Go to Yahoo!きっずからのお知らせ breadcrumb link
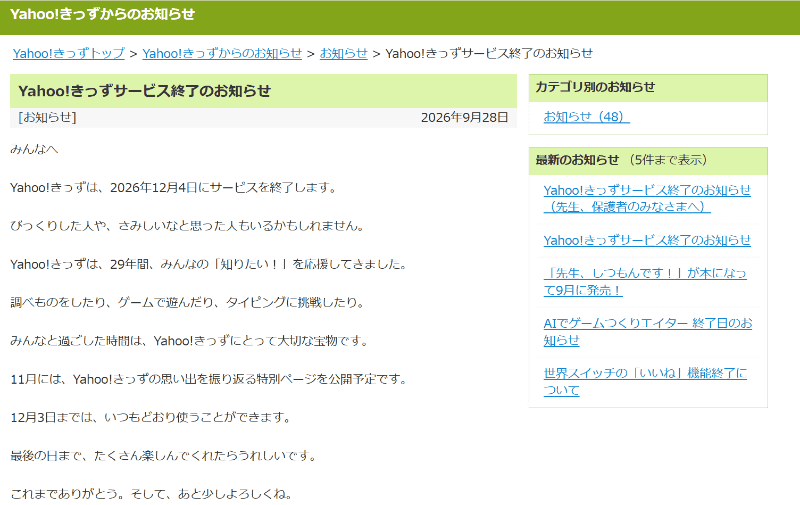This screenshot has width=800, height=505. [222, 54]
